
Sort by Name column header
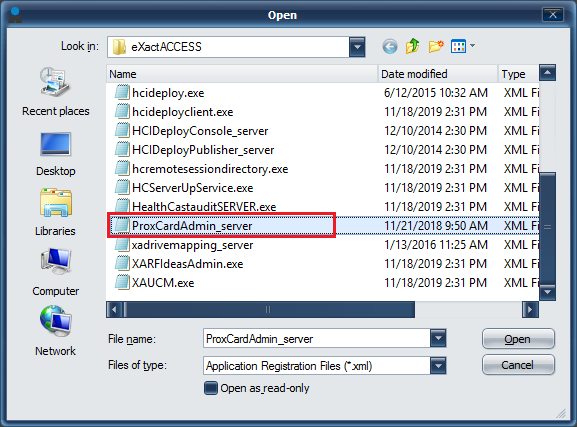tap(242, 74)
